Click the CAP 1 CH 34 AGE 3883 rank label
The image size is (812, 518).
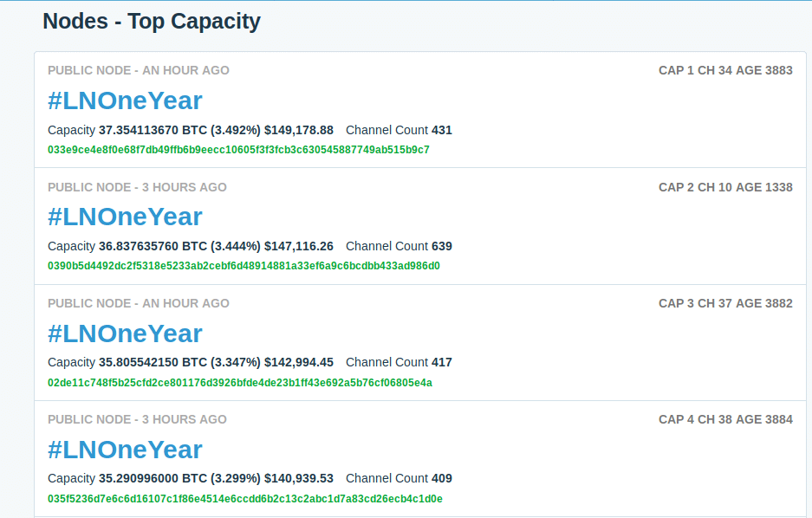(725, 70)
